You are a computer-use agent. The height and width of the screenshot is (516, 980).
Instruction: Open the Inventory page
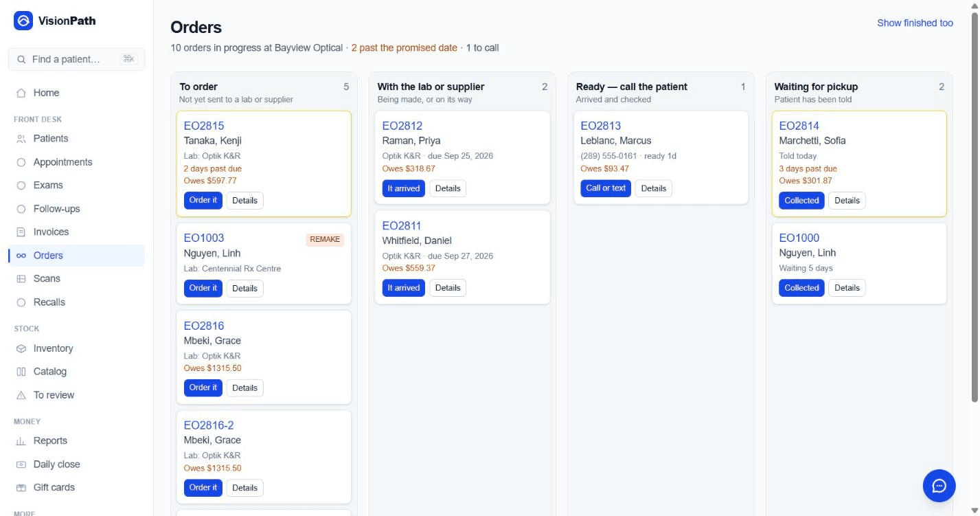(76, 349)
